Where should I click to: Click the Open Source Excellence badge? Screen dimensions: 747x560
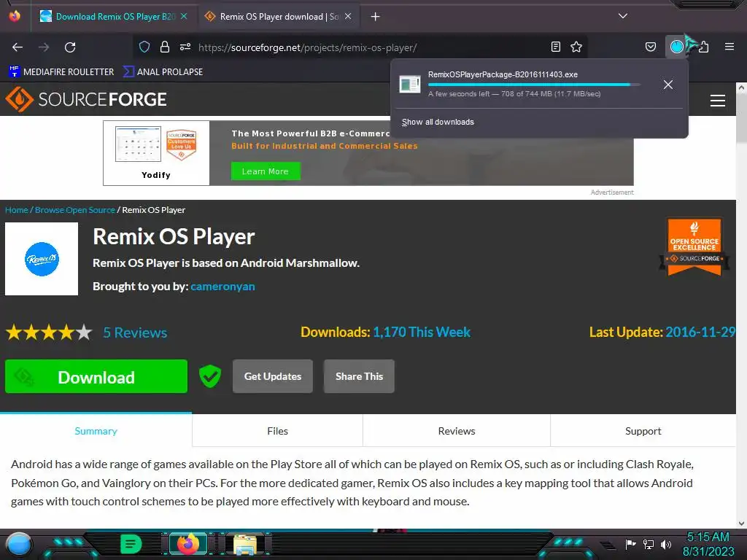[694, 246]
